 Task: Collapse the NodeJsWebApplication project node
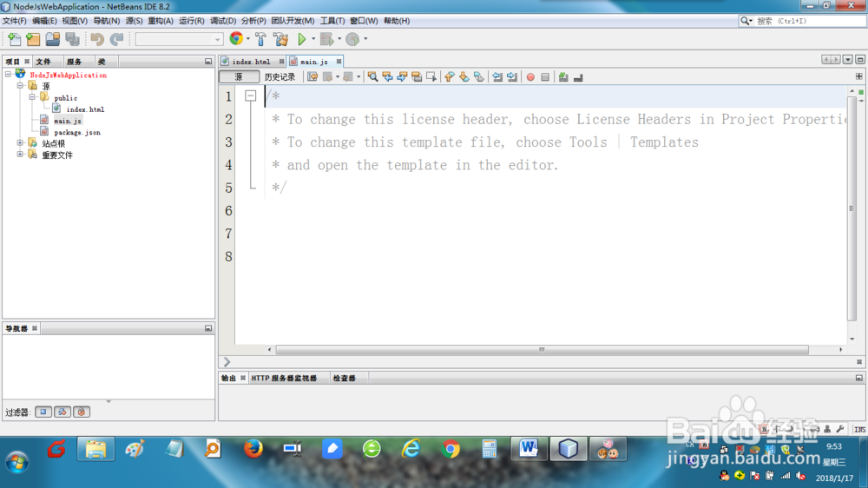(x=9, y=74)
